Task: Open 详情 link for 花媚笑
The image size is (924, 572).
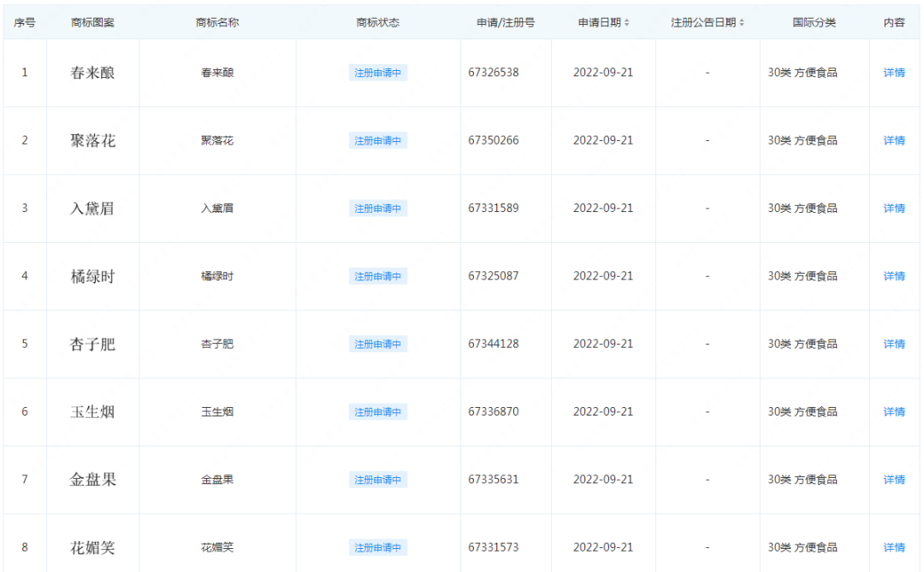Action: pyautogui.click(x=894, y=547)
